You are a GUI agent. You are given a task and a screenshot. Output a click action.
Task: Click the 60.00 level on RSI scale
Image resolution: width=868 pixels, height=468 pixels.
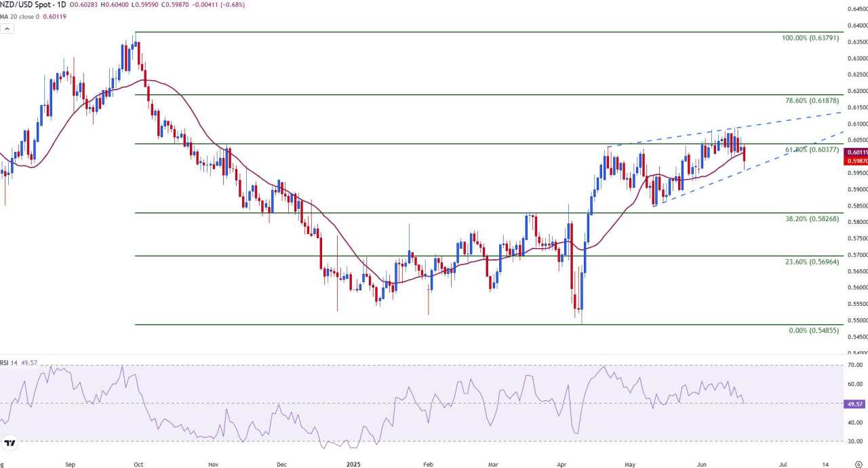(x=856, y=384)
